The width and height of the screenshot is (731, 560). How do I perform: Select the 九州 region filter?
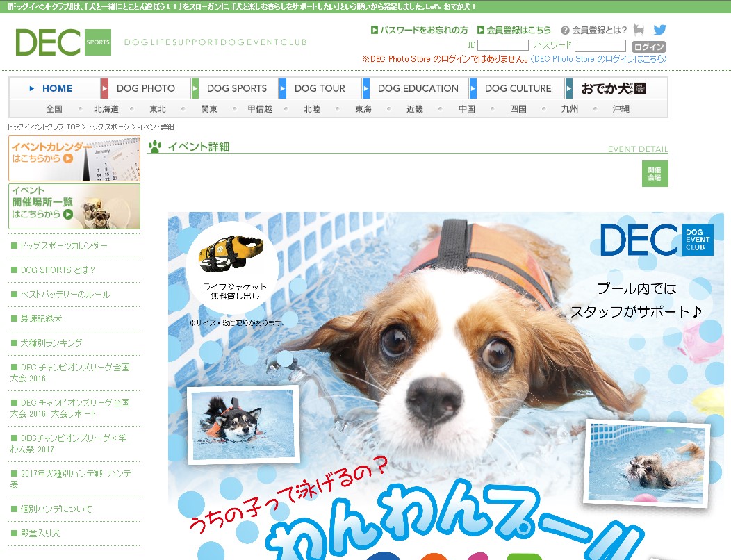point(569,108)
